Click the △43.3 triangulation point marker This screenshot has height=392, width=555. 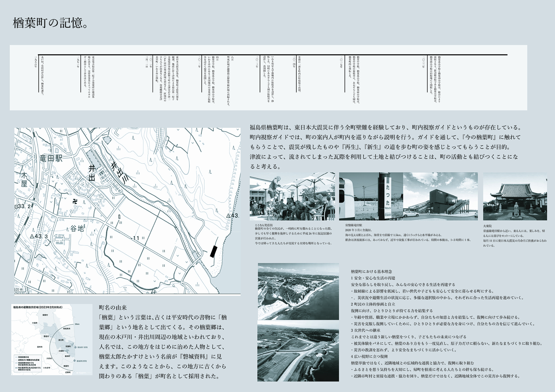tap(32, 236)
